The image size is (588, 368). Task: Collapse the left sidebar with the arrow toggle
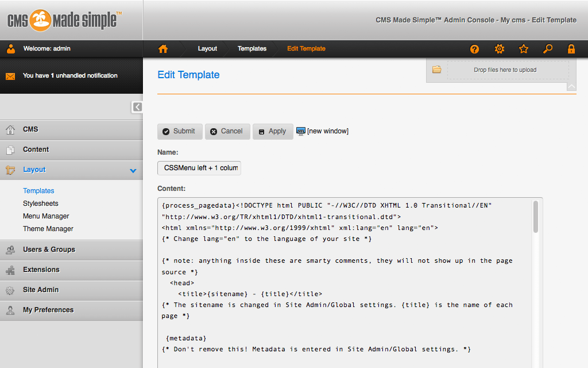[137, 107]
